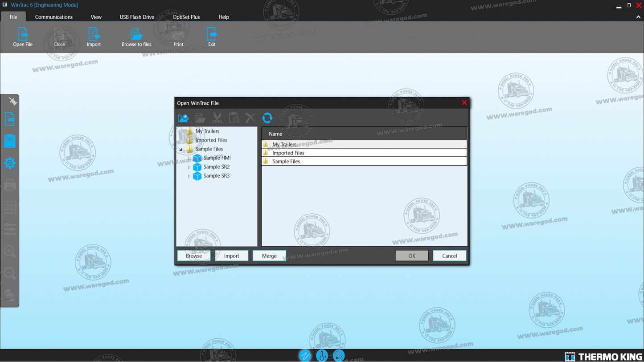This screenshot has height=362, width=644.
Task: Click the zoom in magnifier icon
Action: pos(10,251)
